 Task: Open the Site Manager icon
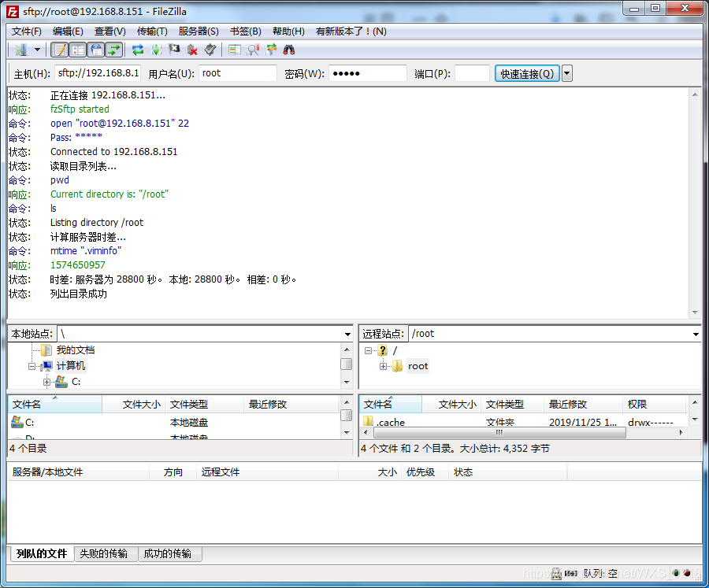coord(20,50)
